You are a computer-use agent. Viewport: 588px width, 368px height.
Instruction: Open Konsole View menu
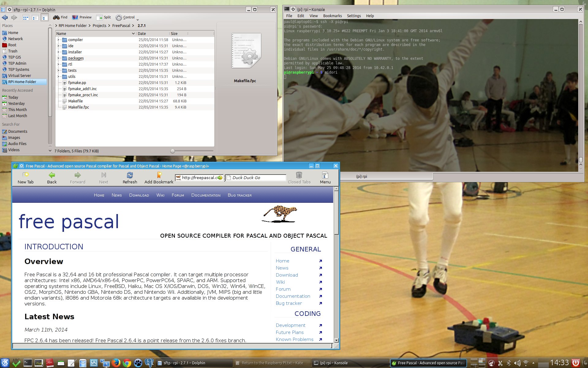(314, 16)
